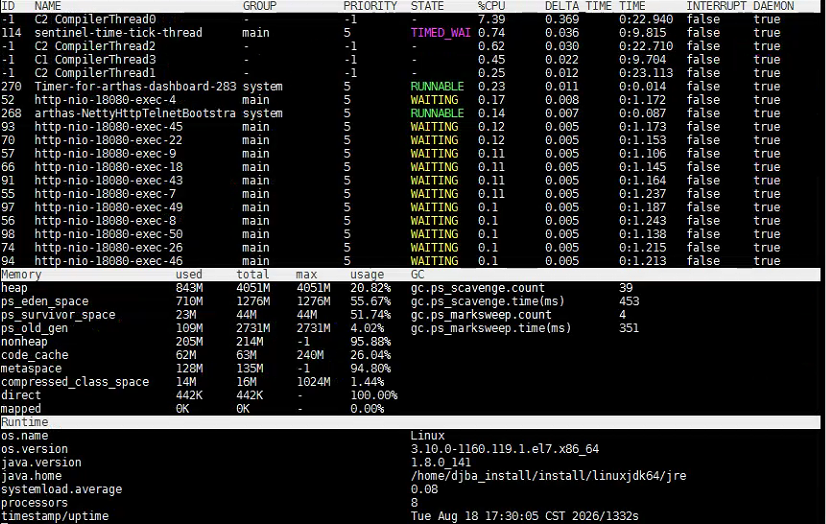Click the DAEMON column header
Viewport: 826px width, 524px height.
tap(773, 6)
